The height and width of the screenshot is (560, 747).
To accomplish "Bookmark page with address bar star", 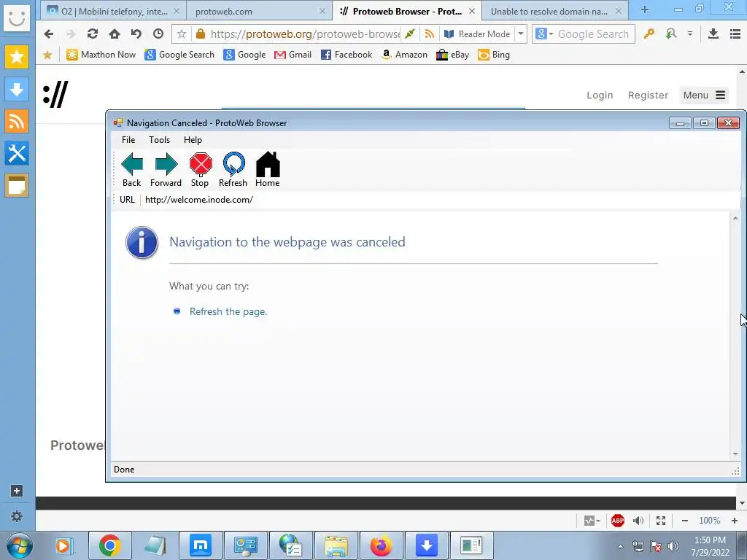I will point(182,34).
